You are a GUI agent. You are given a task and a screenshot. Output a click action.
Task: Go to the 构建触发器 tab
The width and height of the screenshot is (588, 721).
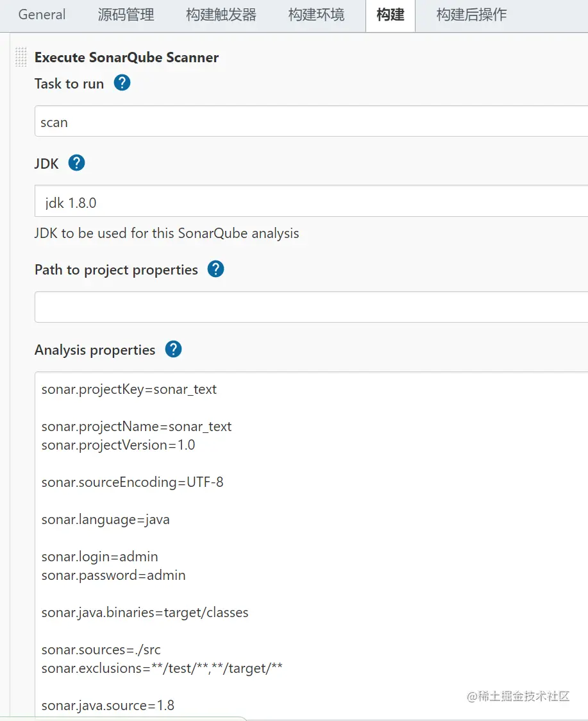(x=221, y=15)
